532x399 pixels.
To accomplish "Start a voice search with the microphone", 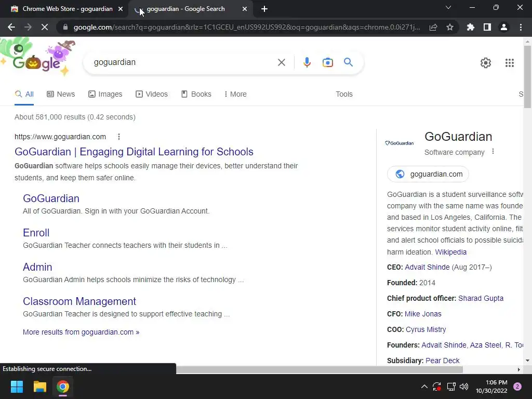I will 307,62.
